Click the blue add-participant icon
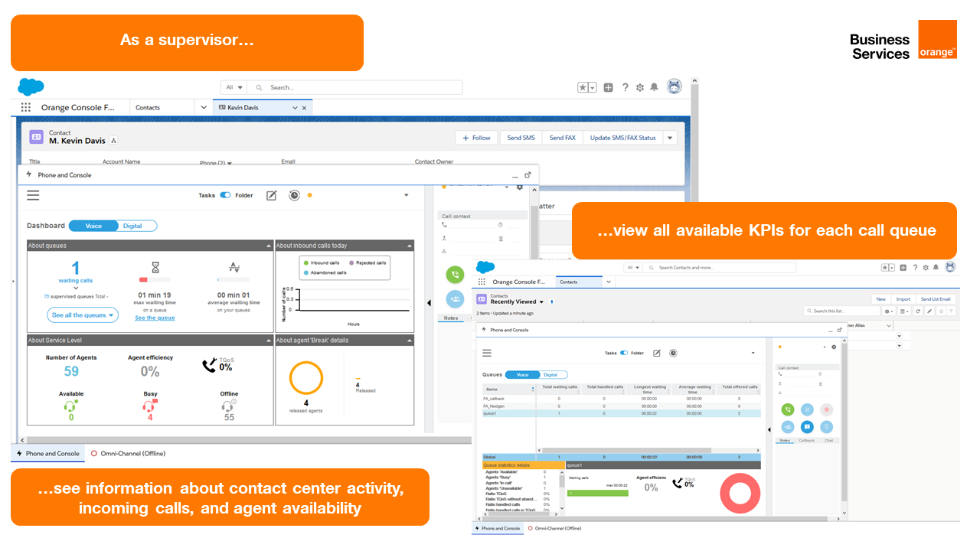The width and height of the screenshot is (980, 551). (455, 299)
